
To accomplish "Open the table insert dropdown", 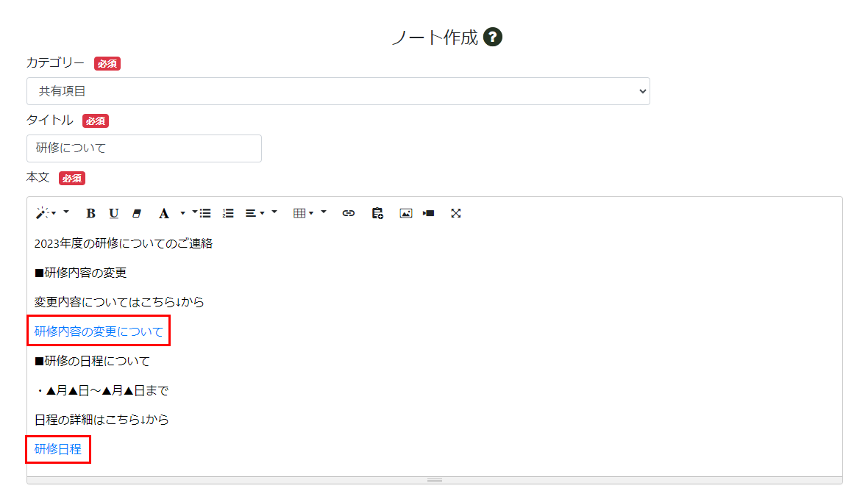I will pos(302,213).
